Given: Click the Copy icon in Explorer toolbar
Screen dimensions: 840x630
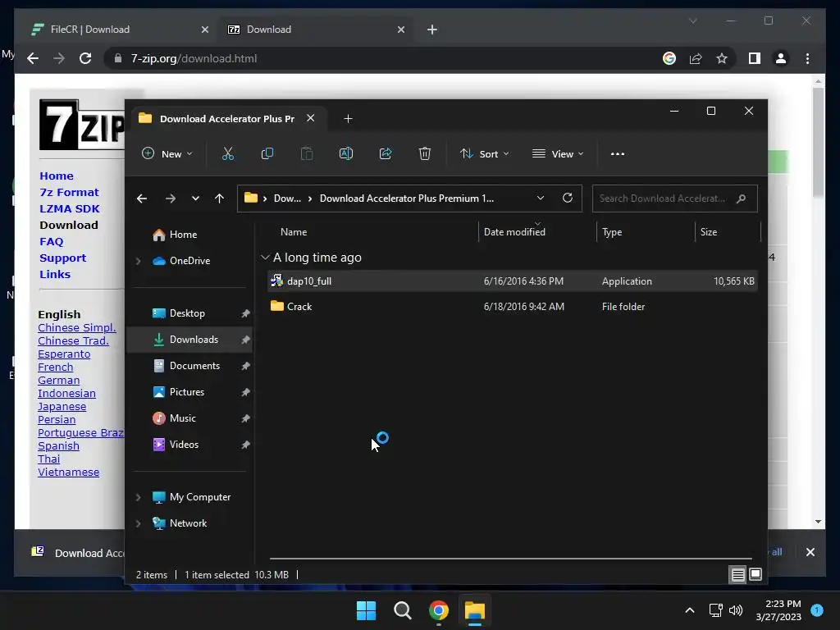Looking at the screenshot, I should click(267, 153).
